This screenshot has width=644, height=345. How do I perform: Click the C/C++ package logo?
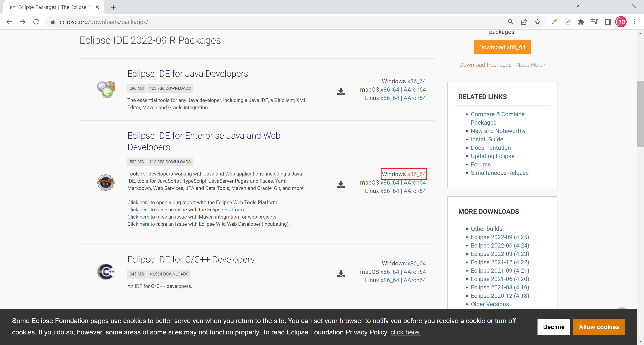106,272
